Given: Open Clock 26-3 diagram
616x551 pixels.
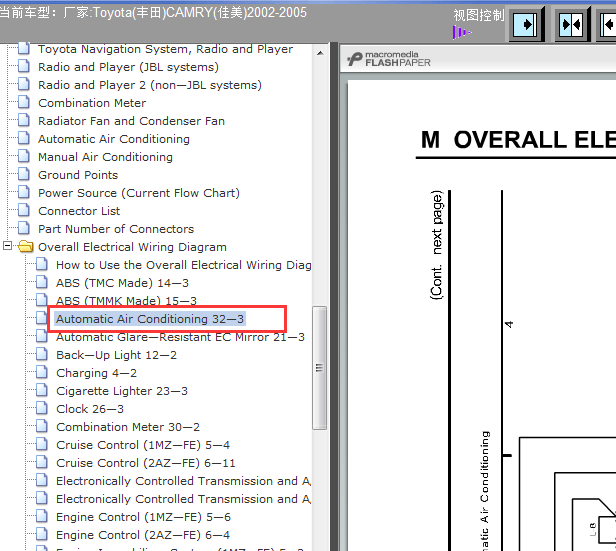Looking at the screenshot, I should coord(90,409).
